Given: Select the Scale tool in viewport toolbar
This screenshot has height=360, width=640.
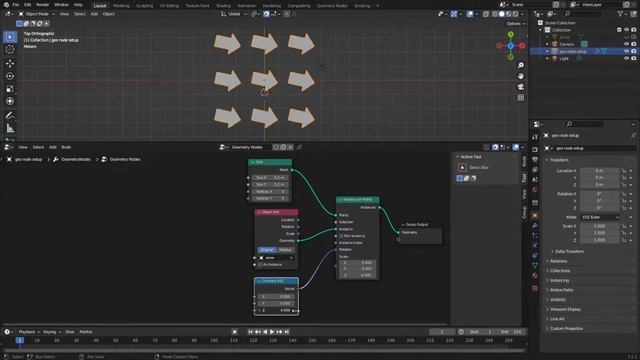Looking at the screenshot, I should pos(10,89).
